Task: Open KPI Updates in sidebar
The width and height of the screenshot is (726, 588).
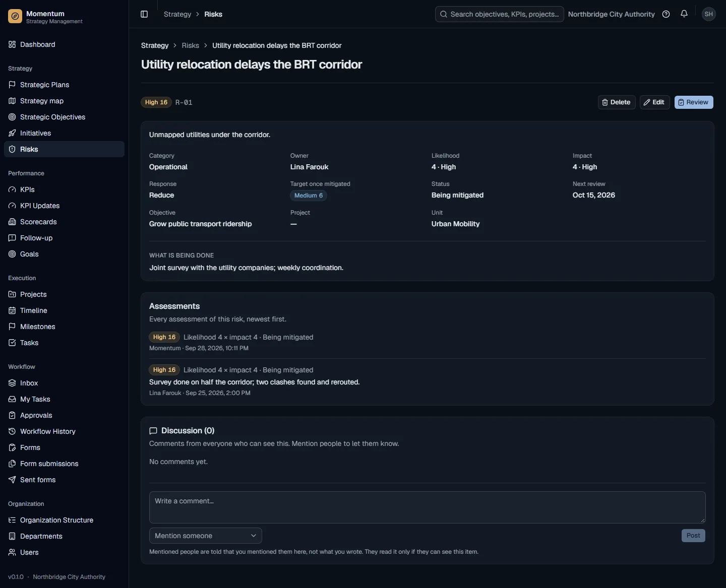Action: click(64, 206)
